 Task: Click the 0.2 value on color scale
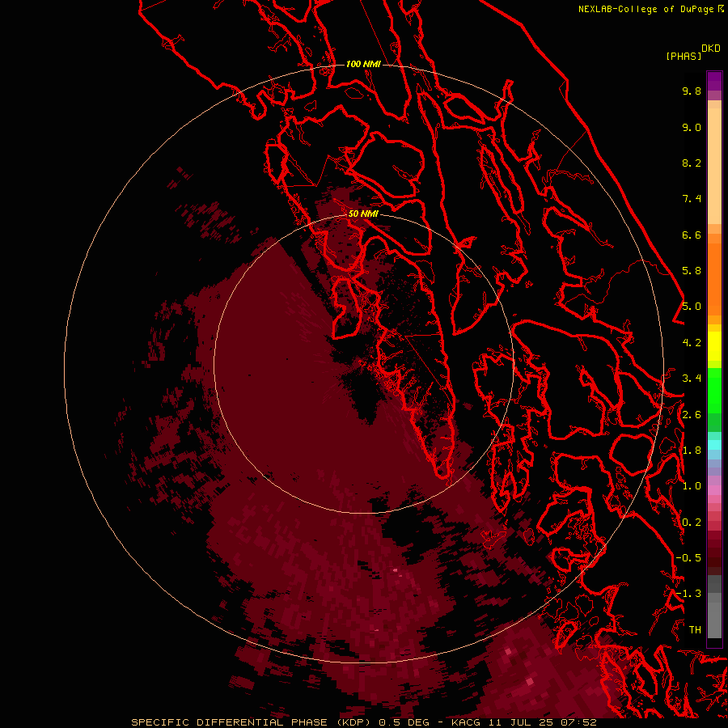[692, 523]
